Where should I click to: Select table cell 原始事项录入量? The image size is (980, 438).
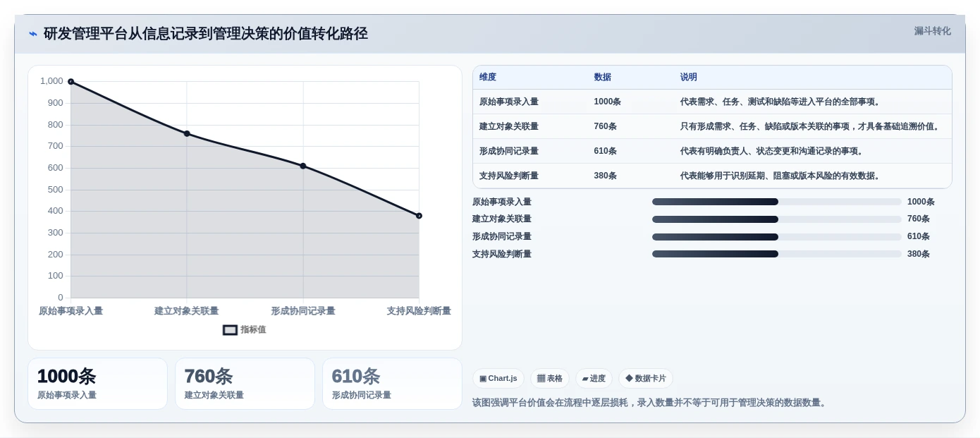(509, 102)
